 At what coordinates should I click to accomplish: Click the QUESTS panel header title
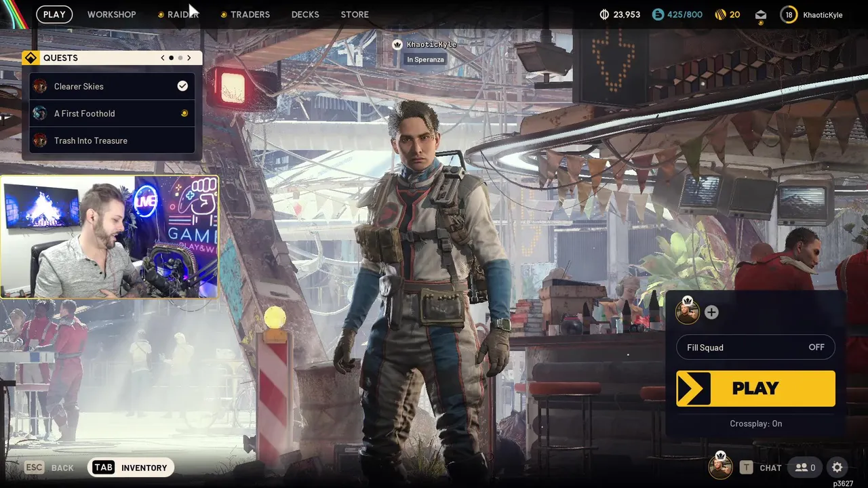pos(60,58)
